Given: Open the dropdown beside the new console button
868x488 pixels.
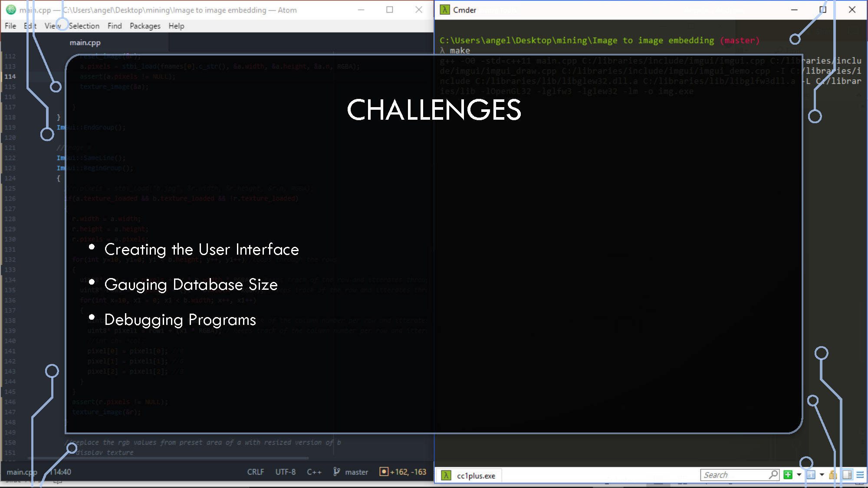Looking at the screenshot, I should 799,475.
